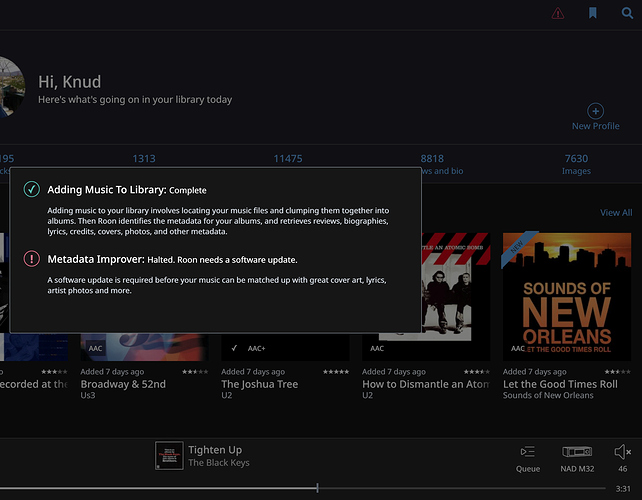Seek using the playback progress bar
The width and height of the screenshot is (642, 500).
(303, 488)
